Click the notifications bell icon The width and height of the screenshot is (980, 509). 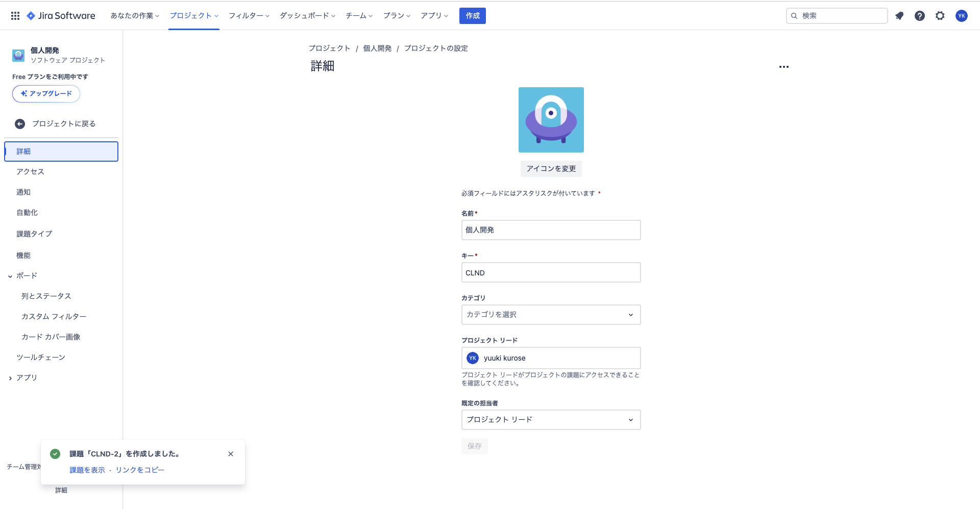pyautogui.click(x=899, y=16)
